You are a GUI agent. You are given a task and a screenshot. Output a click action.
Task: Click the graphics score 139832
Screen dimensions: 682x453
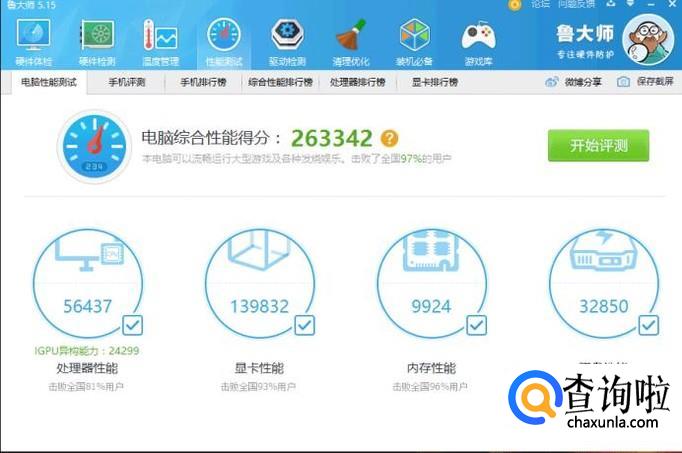coord(259,306)
